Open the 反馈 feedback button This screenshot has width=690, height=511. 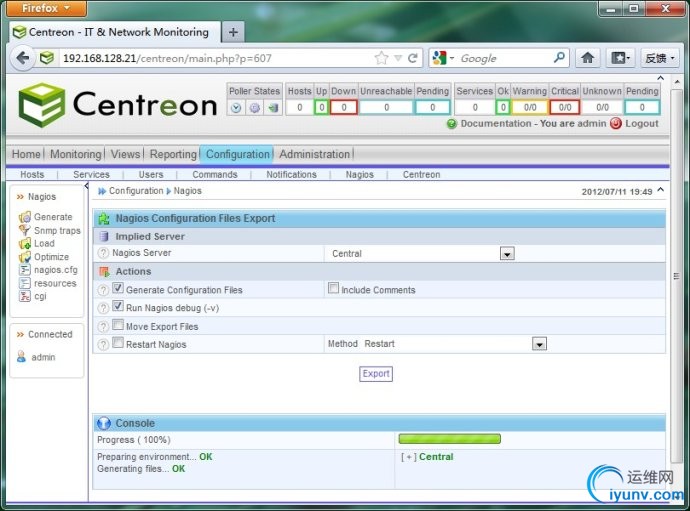pos(659,58)
